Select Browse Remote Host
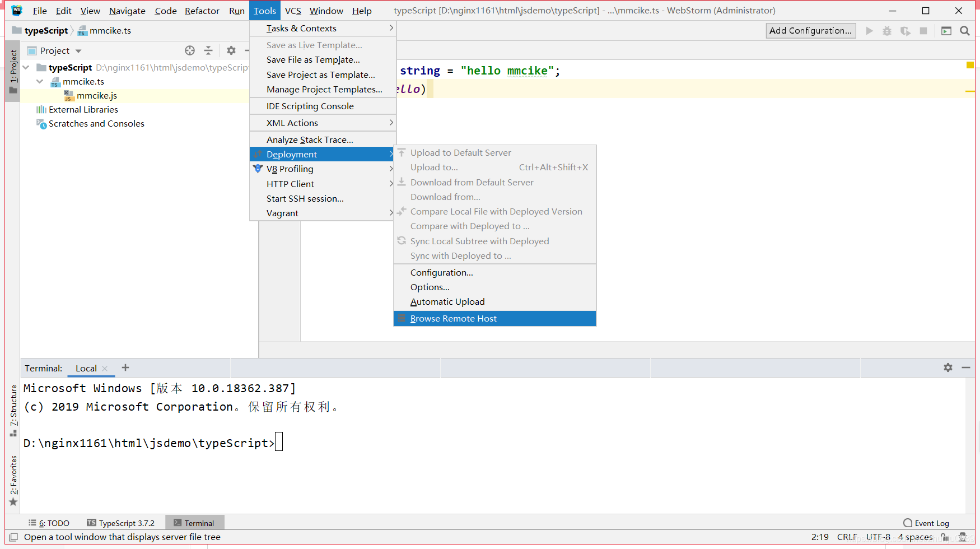Viewport: 980px width, 549px height. (495, 319)
